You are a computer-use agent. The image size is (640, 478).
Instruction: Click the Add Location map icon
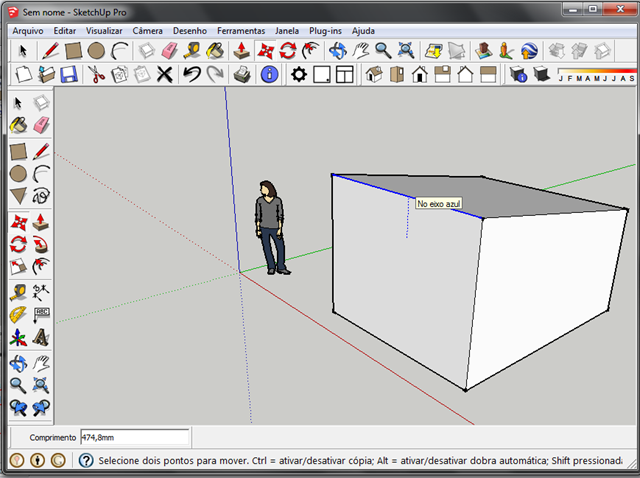pyautogui.click(x=433, y=51)
